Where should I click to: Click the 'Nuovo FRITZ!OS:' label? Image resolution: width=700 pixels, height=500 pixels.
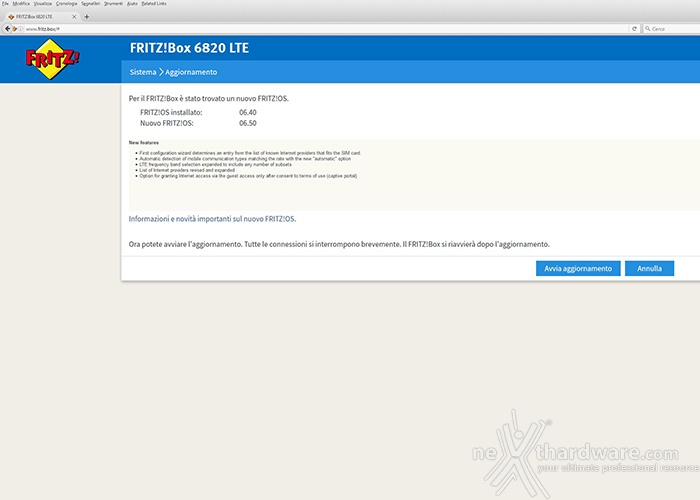(167, 123)
